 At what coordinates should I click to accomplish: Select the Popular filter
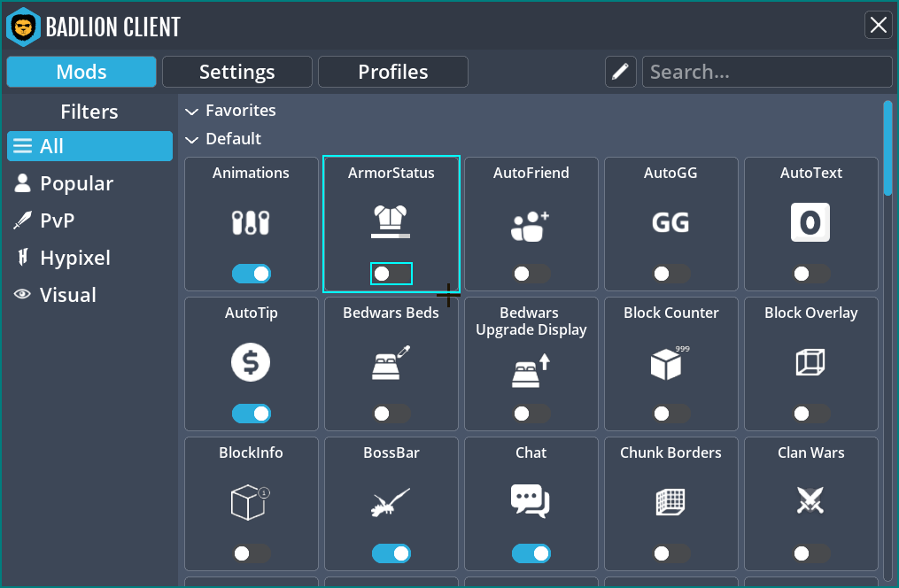[89, 183]
